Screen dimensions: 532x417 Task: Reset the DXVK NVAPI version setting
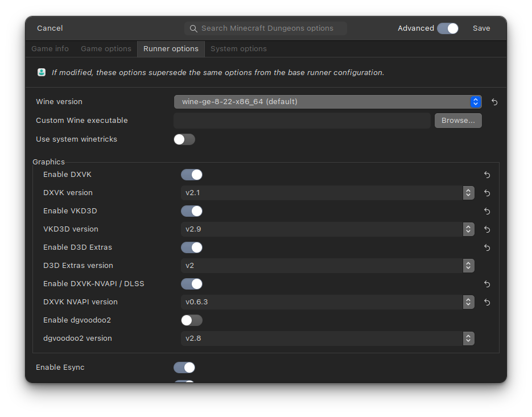click(487, 302)
